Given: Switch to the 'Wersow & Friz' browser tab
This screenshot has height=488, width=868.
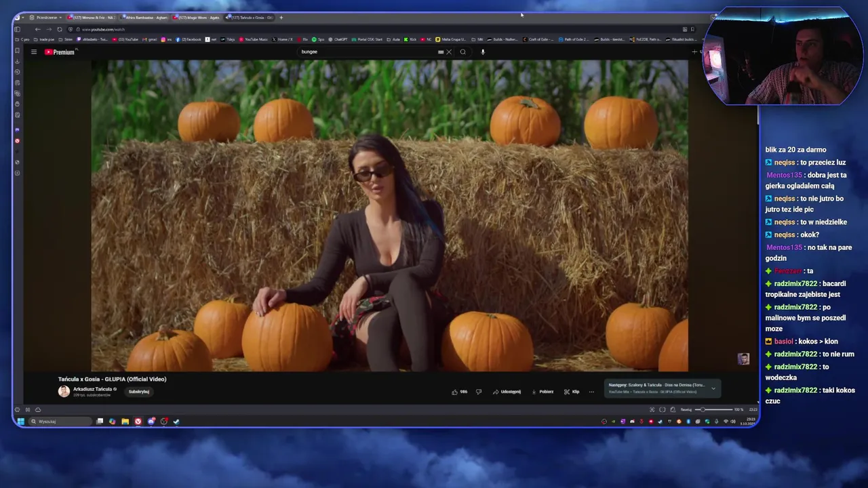Looking at the screenshot, I should pos(92,17).
